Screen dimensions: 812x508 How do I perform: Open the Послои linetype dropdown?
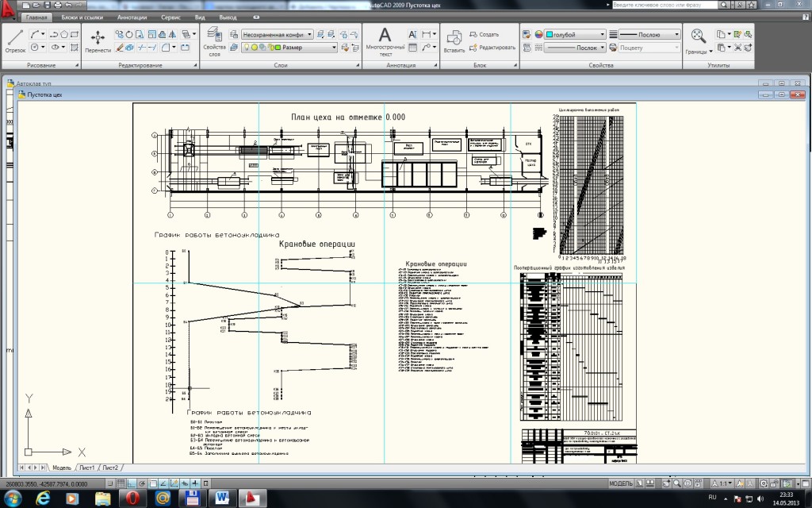coord(576,47)
